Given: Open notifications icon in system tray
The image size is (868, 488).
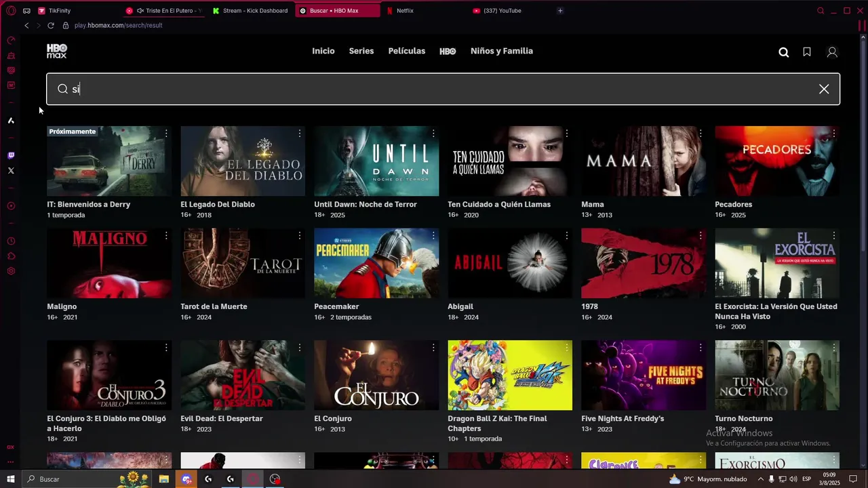Looking at the screenshot, I should coord(854,479).
